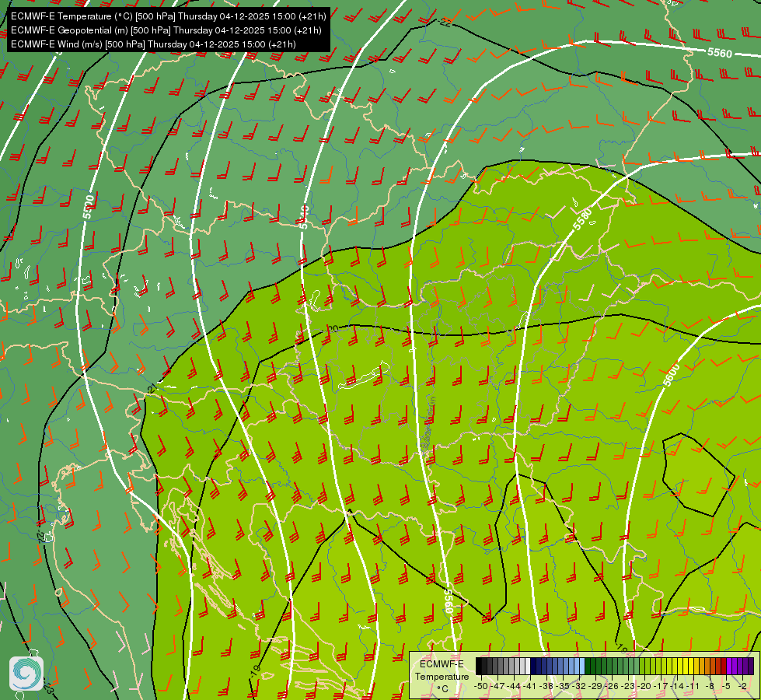This screenshot has height=700, width=761.
Task: Click the -44 legend tick label
Action: pyautogui.click(x=514, y=686)
